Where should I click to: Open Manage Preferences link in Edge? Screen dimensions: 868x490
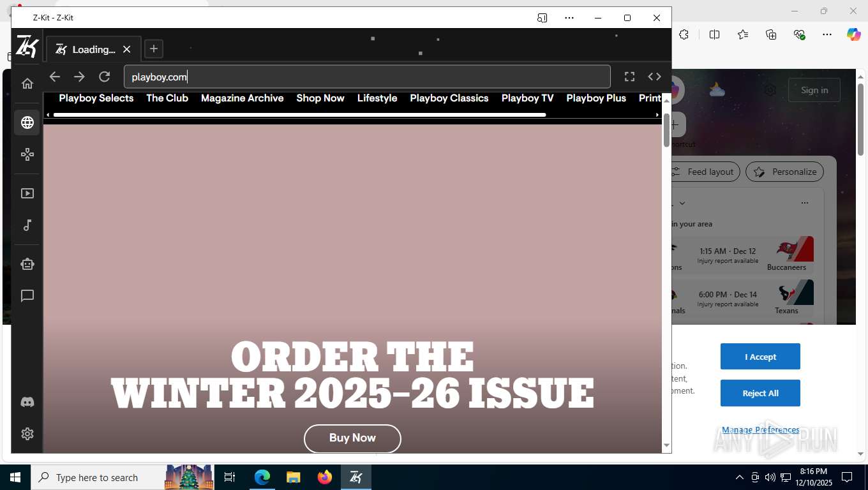coord(761,430)
